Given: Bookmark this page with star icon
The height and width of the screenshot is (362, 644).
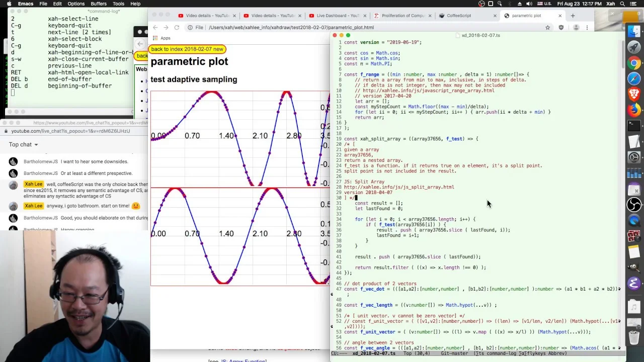Looking at the screenshot, I should [547, 28].
